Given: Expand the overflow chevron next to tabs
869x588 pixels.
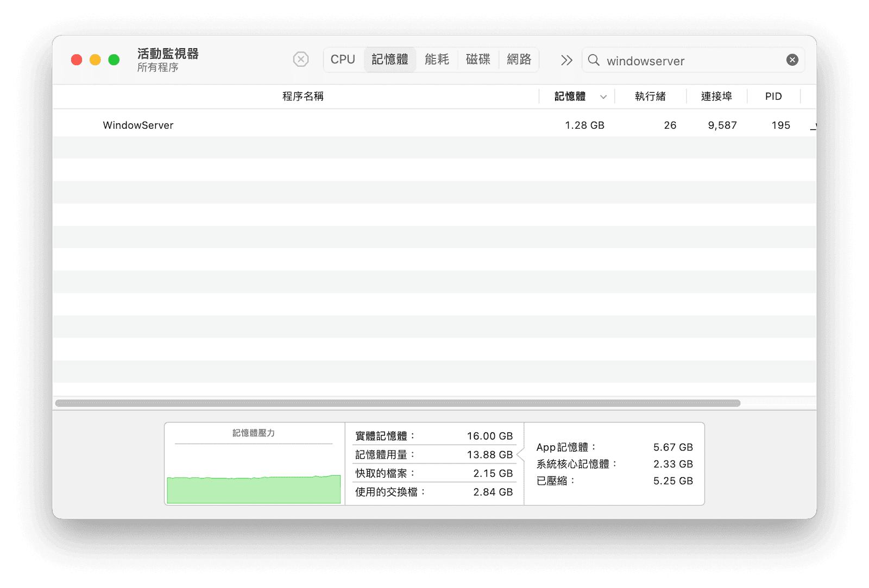Looking at the screenshot, I should click(x=565, y=60).
